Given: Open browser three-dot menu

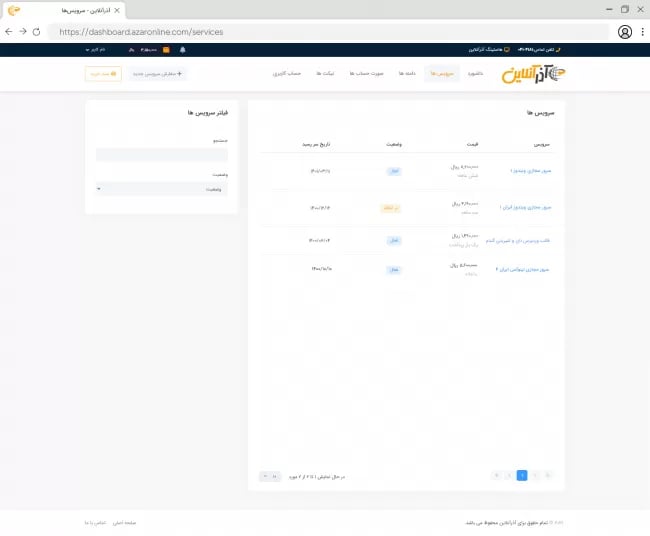Looking at the screenshot, I should (x=643, y=32).
